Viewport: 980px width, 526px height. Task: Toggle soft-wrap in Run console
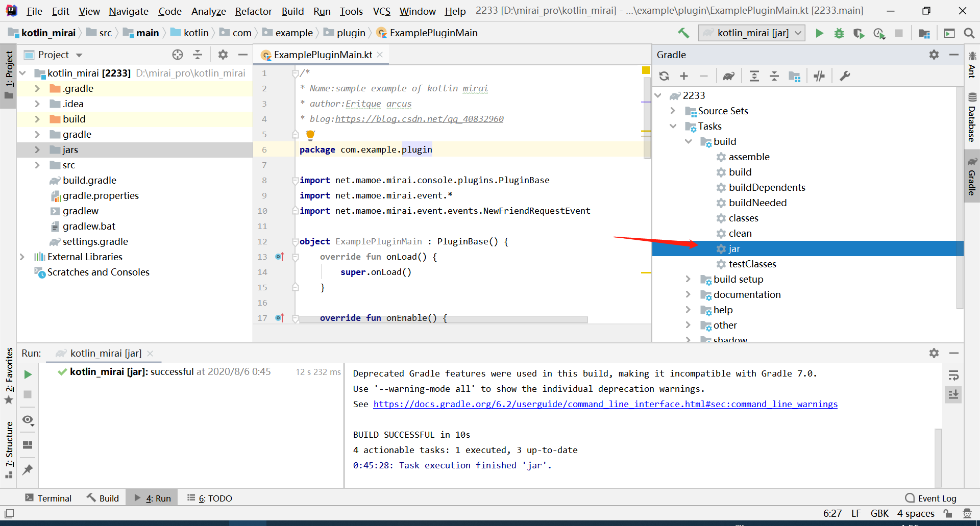[953, 375]
